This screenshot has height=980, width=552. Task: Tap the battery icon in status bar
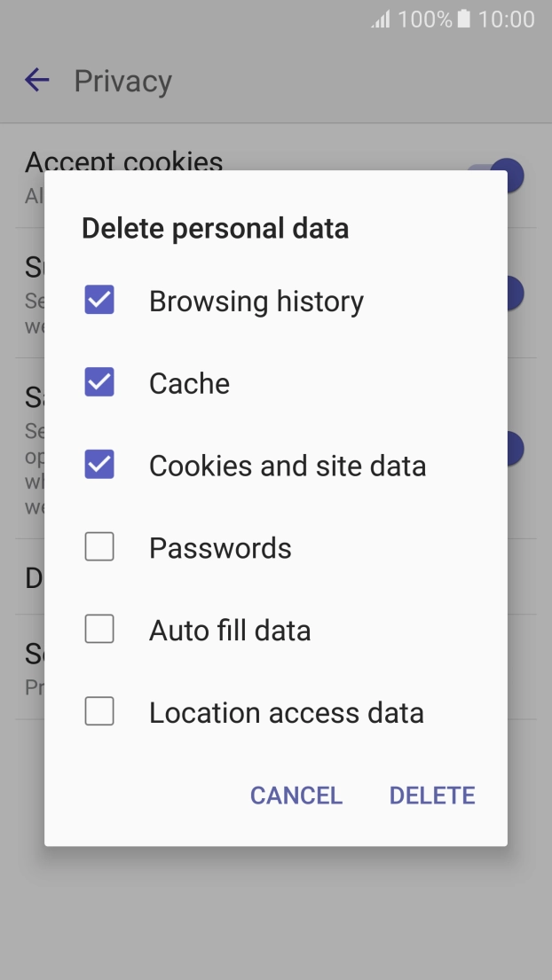click(x=463, y=20)
